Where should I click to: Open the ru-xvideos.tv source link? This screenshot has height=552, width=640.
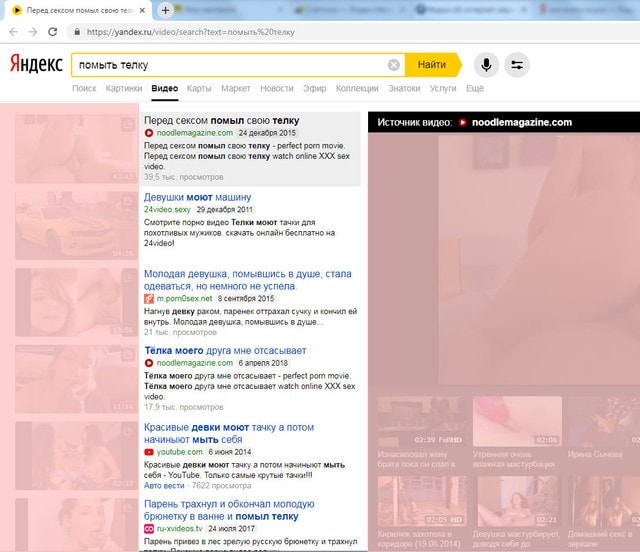click(180, 529)
